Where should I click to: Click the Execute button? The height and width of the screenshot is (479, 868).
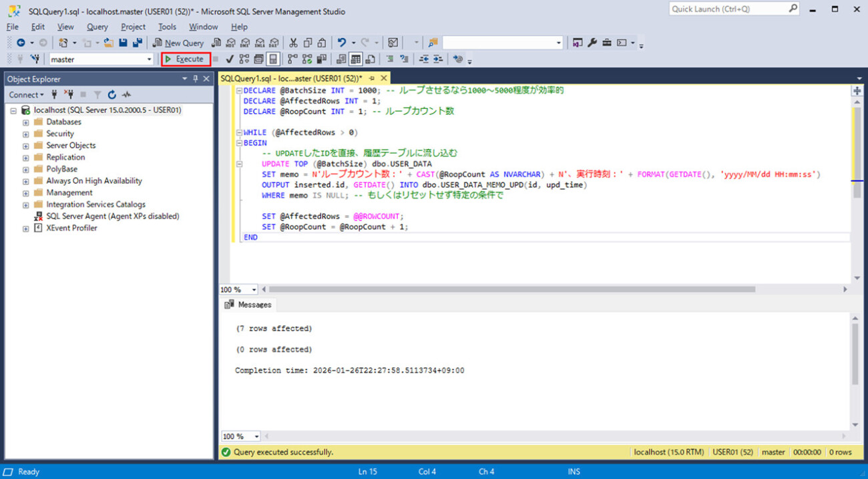click(186, 59)
